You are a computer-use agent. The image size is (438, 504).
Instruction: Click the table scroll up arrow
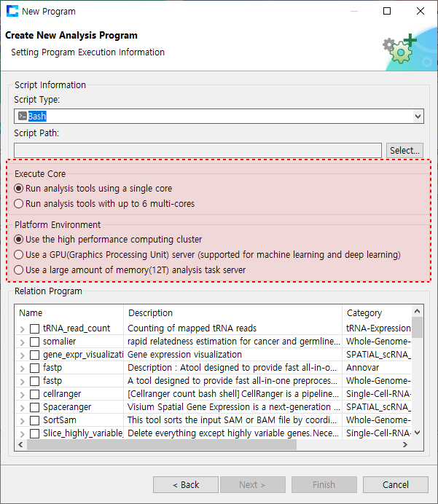pyautogui.click(x=417, y=311)
